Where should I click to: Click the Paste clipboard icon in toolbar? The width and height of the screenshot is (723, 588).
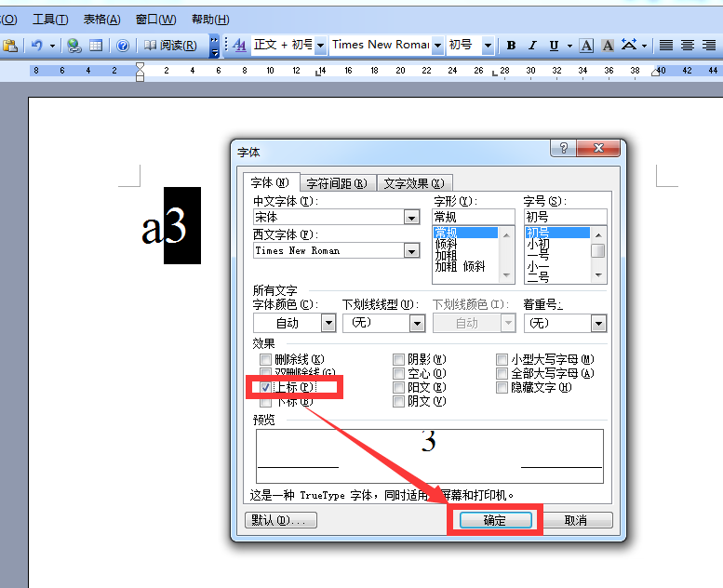coord(9,46)
